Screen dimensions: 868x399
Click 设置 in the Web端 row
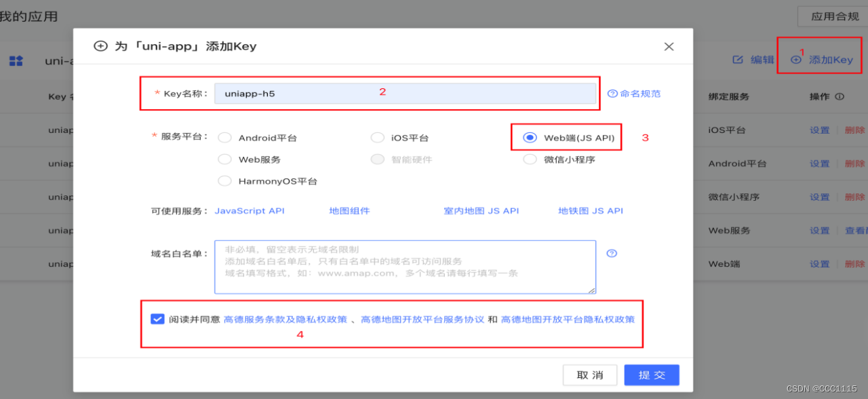coord(819,264)
